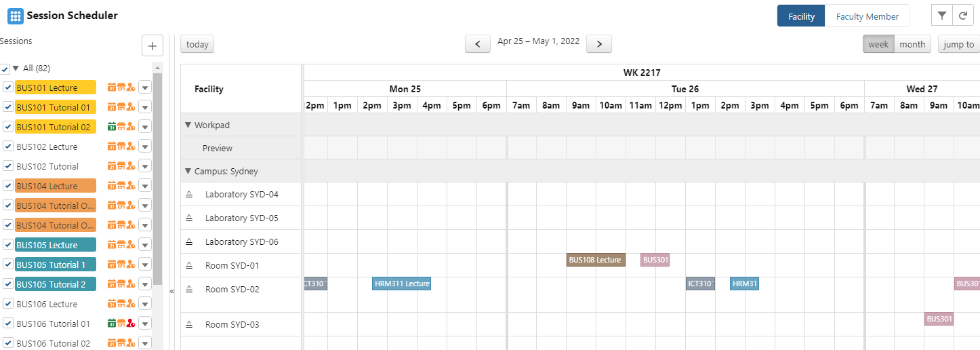The image size is (980, 350).
Task: Switch to the Faculty Member tab
Action: point(867,16)
